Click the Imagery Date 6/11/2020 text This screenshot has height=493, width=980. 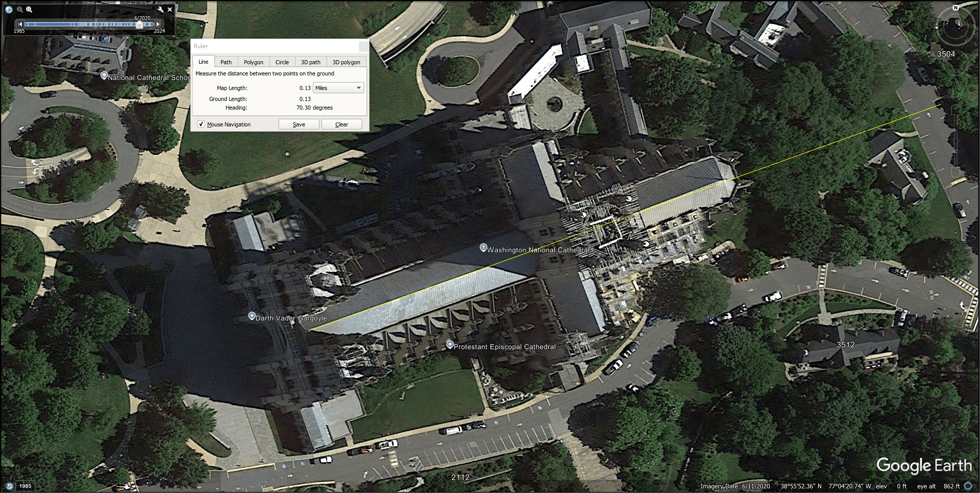735,486
